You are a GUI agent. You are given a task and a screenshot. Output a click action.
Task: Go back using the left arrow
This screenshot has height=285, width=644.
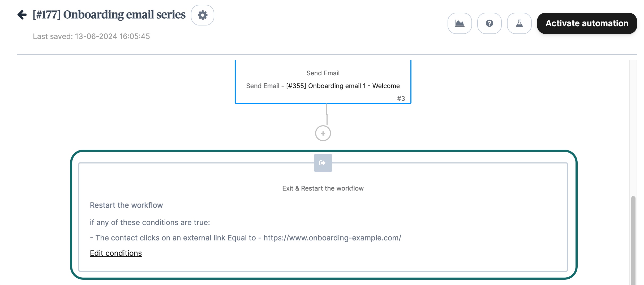(x=22, y=15)
